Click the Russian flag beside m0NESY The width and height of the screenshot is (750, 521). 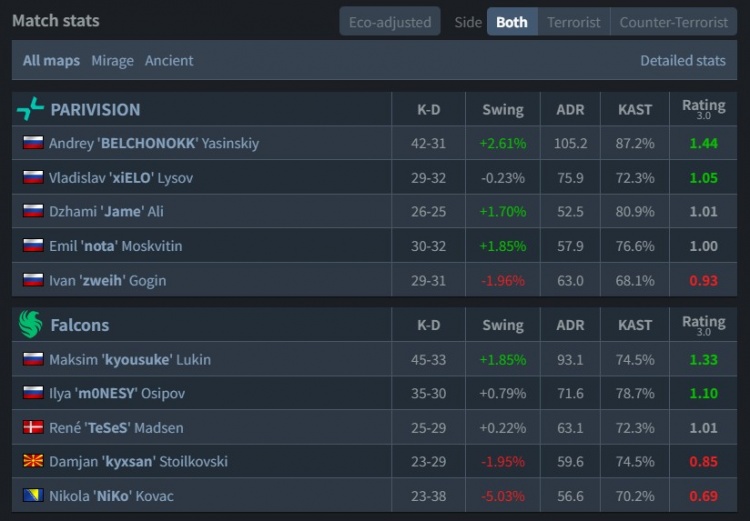pos(33,393)
